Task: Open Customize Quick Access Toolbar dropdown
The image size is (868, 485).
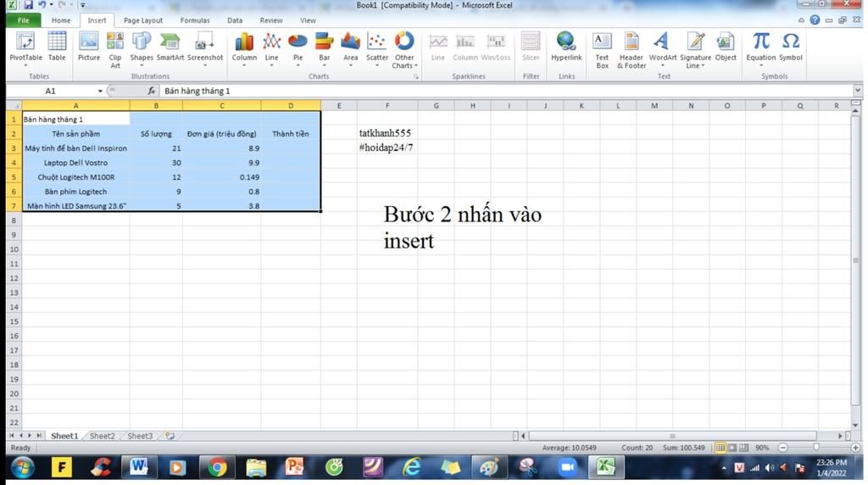Action: tap(82, 5)
